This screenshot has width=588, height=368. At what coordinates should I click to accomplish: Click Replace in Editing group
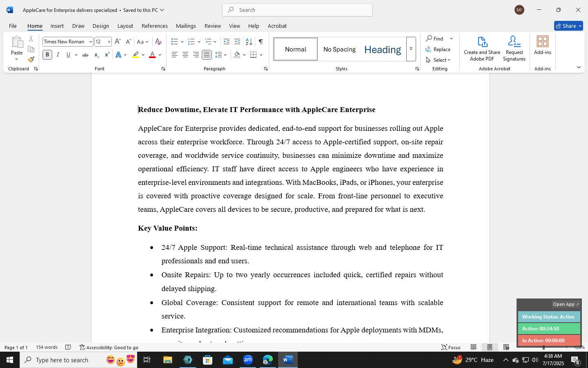coord(438,49)
